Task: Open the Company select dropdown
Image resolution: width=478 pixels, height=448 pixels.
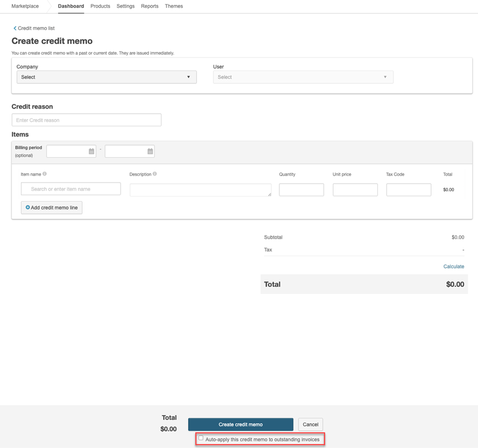Action: (x=107, y=77)
